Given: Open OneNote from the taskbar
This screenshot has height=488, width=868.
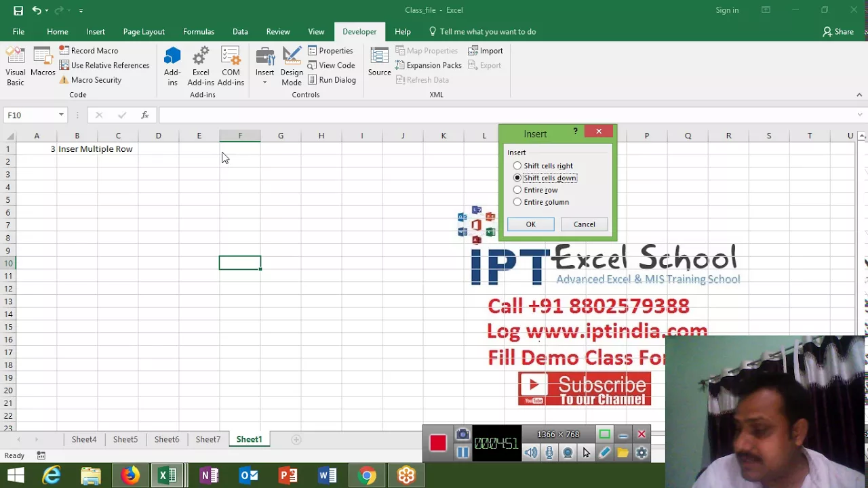Looking at the screenshot, I should pyautogui.click(x=209, y=476).
